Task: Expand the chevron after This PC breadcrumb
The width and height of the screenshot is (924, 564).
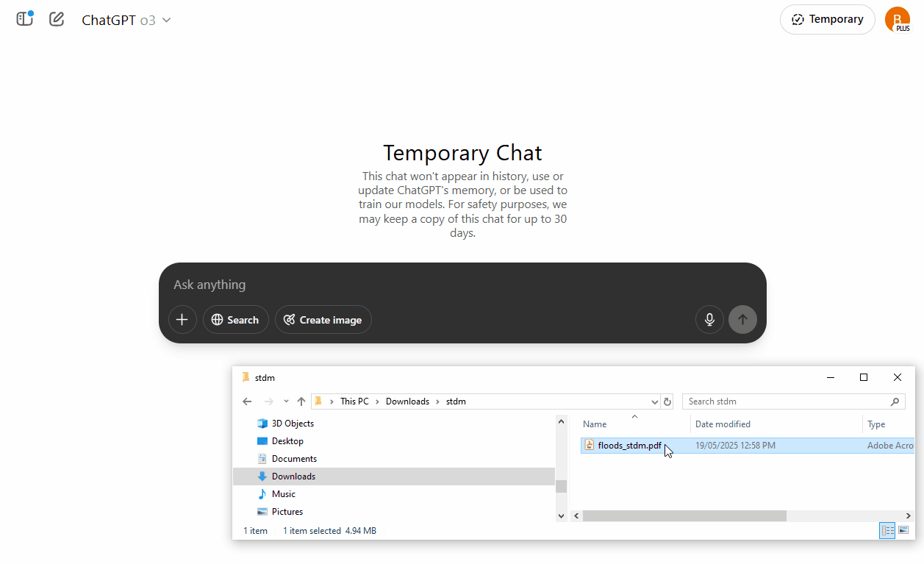Action: pyautogui.click(x=378, y=401)
